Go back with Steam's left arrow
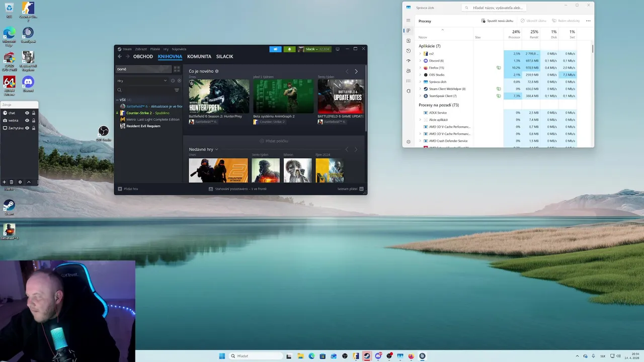 point(120,57)
